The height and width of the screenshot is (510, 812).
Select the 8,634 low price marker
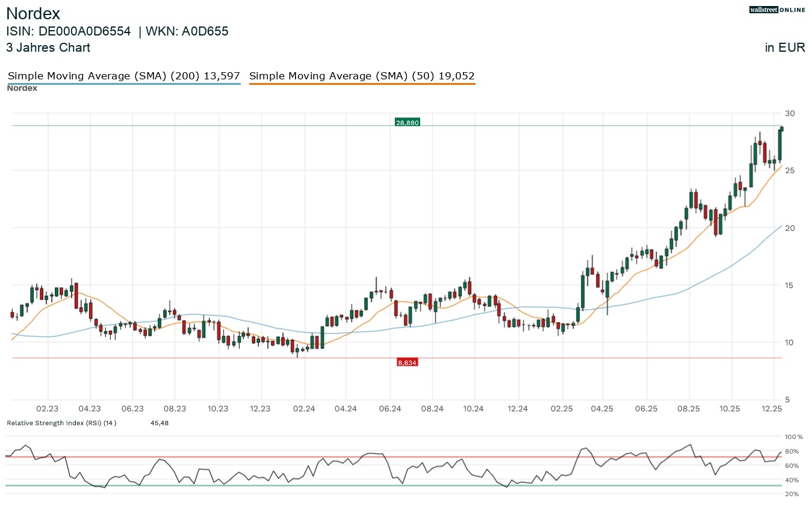[407, 361]
